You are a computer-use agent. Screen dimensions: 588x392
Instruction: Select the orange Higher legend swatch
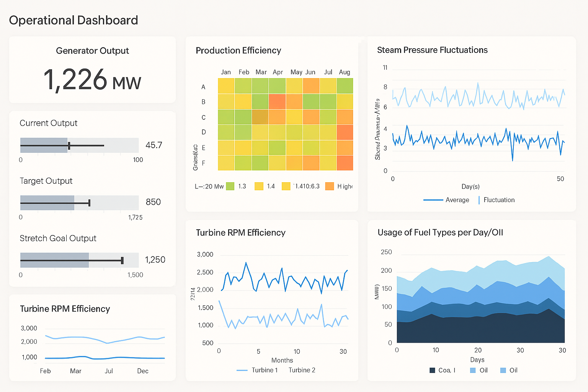330,186
